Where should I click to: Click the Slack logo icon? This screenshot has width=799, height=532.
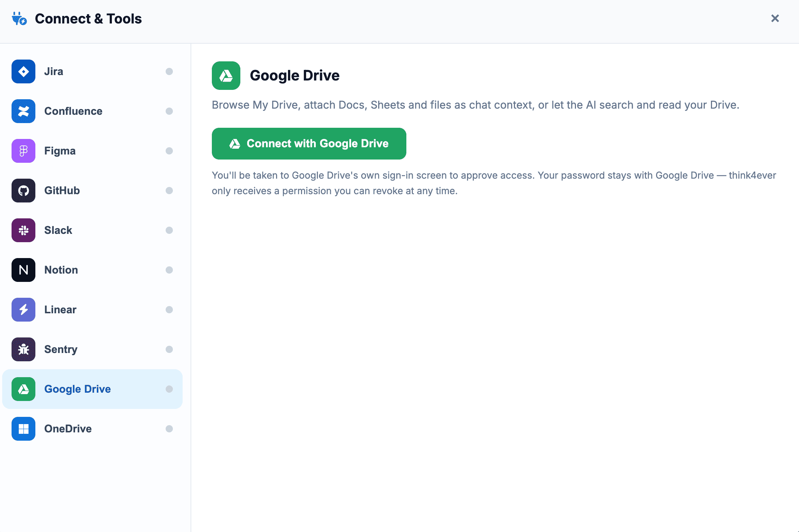[23, 230]
